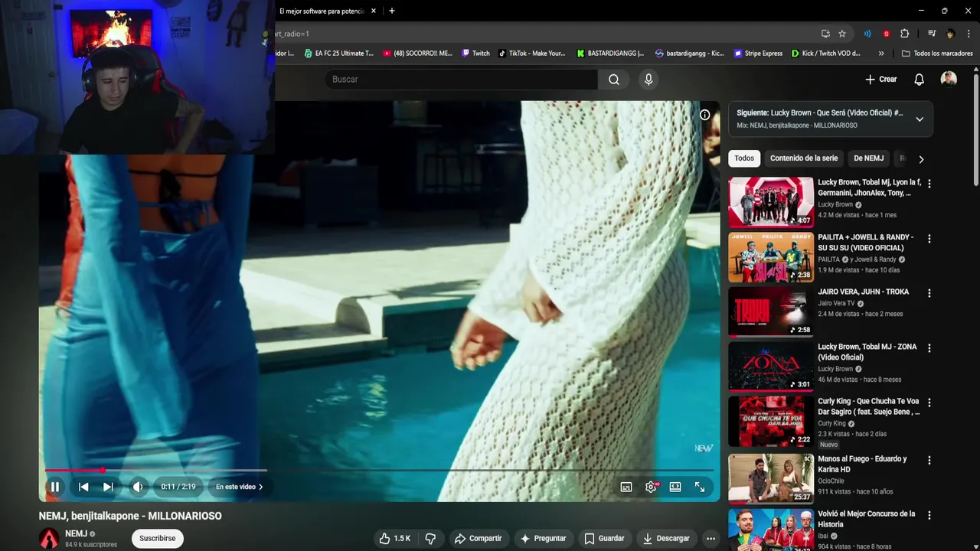Open the Chrome profile avatar
The height and width of the screenshot is (551, 980).
[950, 34]
